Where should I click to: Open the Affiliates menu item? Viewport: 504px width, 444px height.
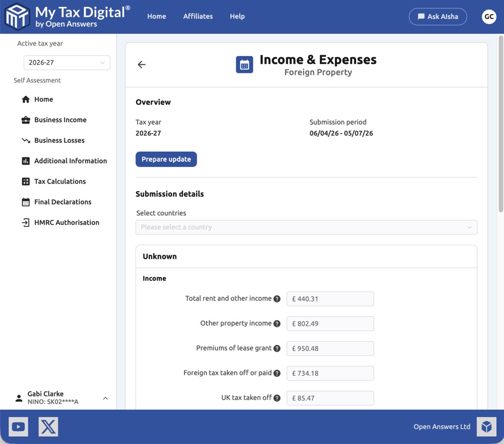click(198, 16)
